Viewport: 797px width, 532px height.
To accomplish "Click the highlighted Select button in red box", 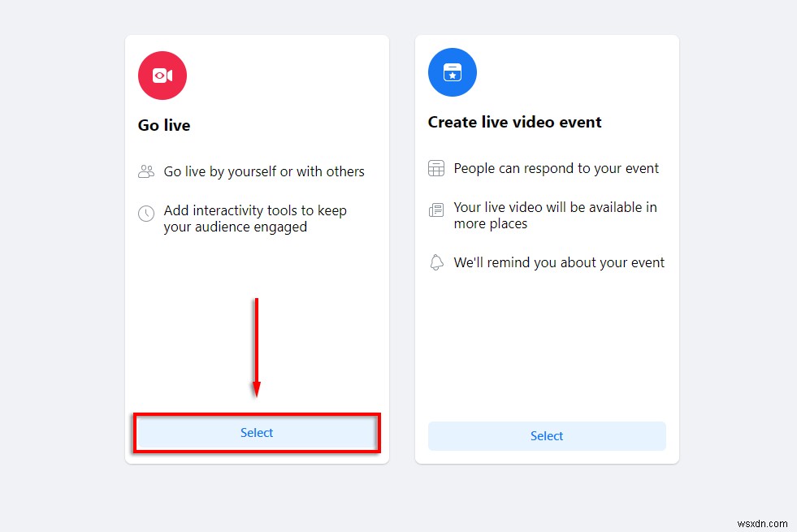I will click(x=257, y=433).
